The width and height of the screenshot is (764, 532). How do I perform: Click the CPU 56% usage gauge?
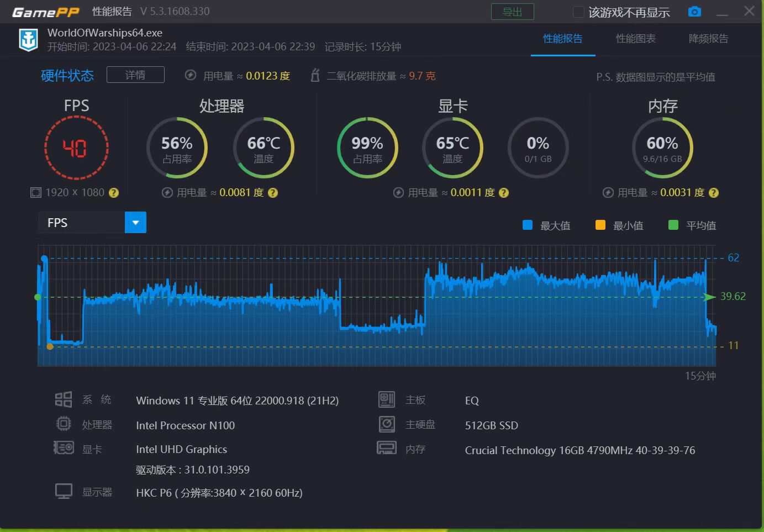[177, 148]
